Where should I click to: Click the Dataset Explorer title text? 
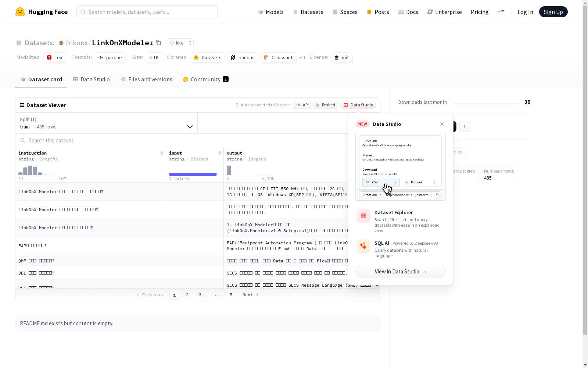point(394,212)
